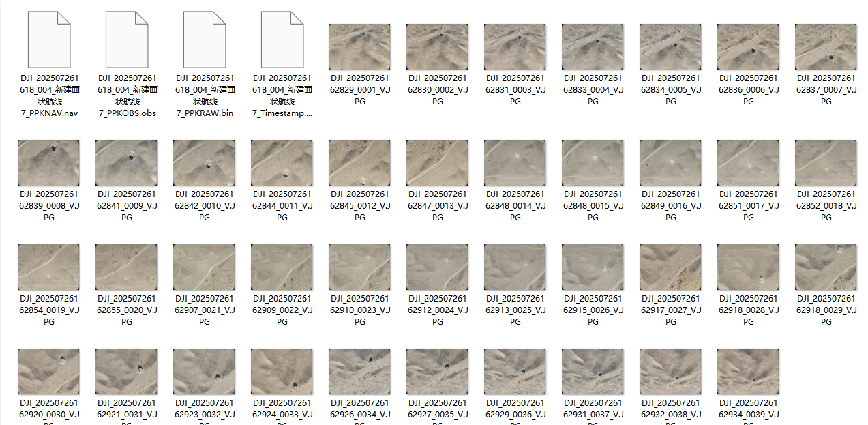Pick the 0016_V.JPG aerial photo
868x425 pixels.
[670, 163]
